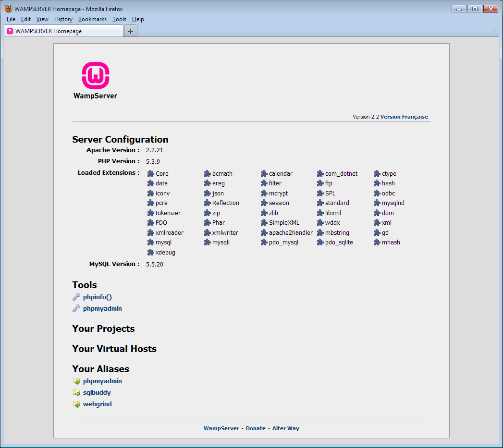Click the puzzle icon beside xmlwriter
The width and height of the screenshot is (503, 448).
click(207, 232)
